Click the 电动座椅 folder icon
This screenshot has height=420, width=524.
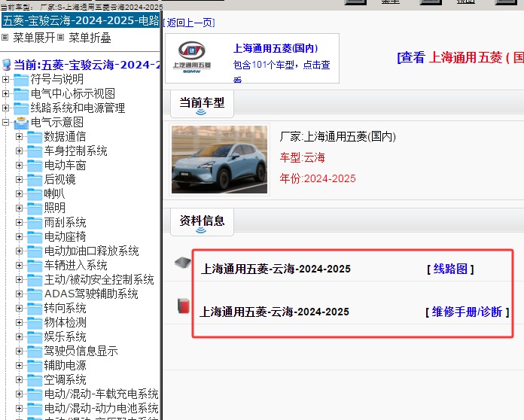35,237
